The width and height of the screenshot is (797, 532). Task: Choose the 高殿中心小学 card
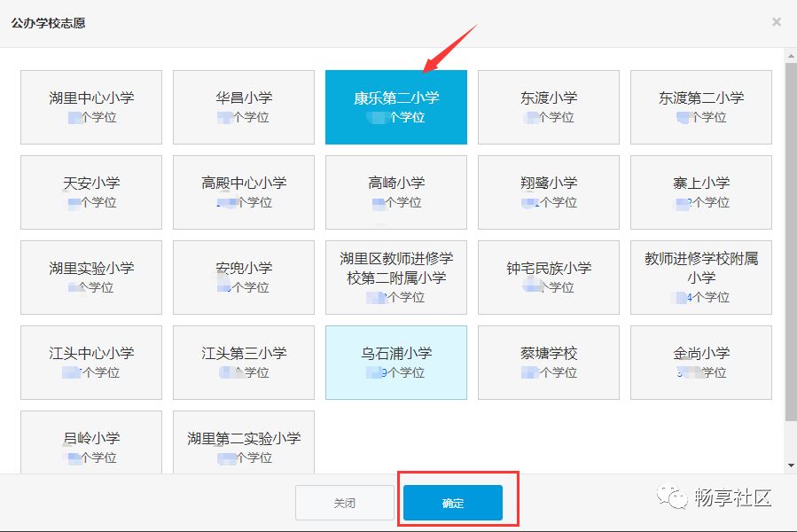[x=244, y=192]
